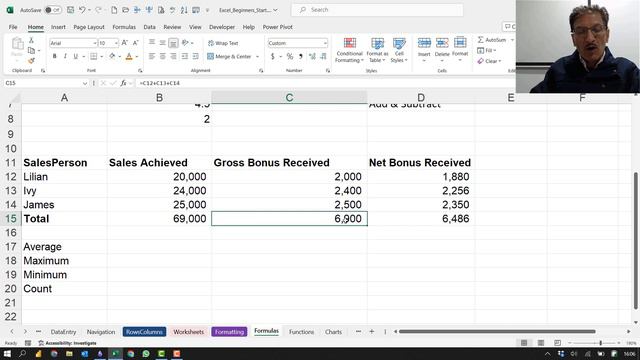Click the Insert Function fx icon

[x=123, y=83]
